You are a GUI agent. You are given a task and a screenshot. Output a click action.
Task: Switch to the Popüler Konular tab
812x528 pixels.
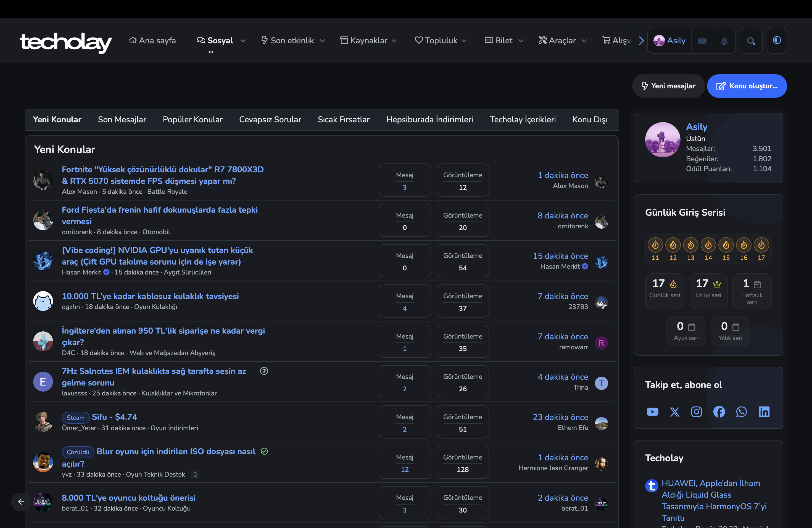[x=193, y=120]
